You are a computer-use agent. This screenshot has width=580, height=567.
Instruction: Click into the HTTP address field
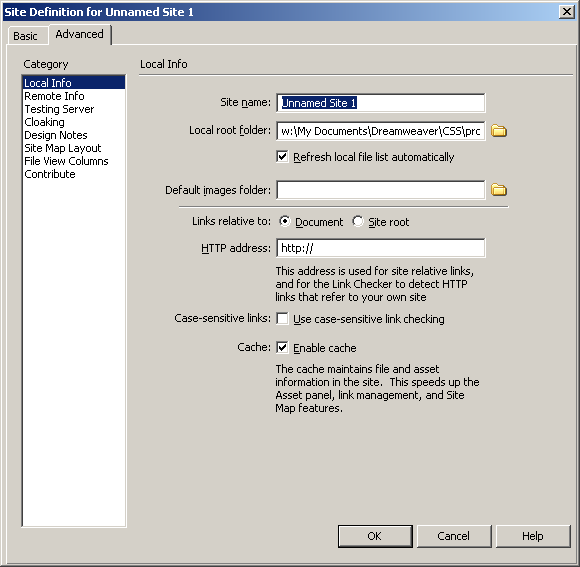pyautogui.click(x=381, y=248)
